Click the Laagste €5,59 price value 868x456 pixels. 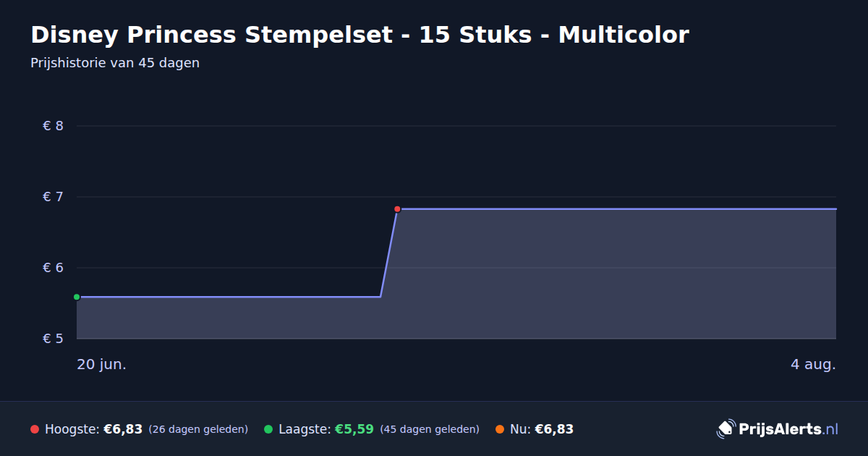354,429
